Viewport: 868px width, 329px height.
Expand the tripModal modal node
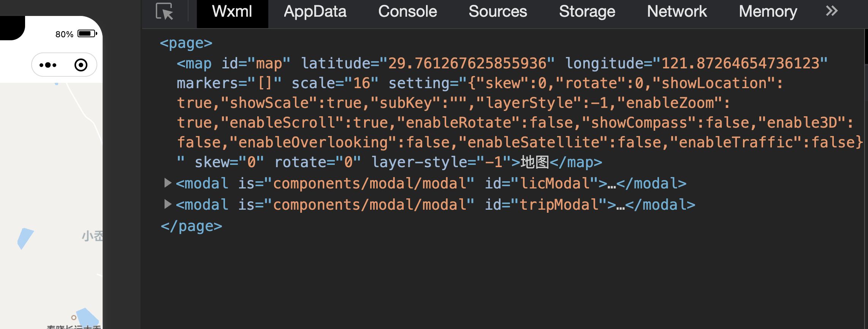168,204
